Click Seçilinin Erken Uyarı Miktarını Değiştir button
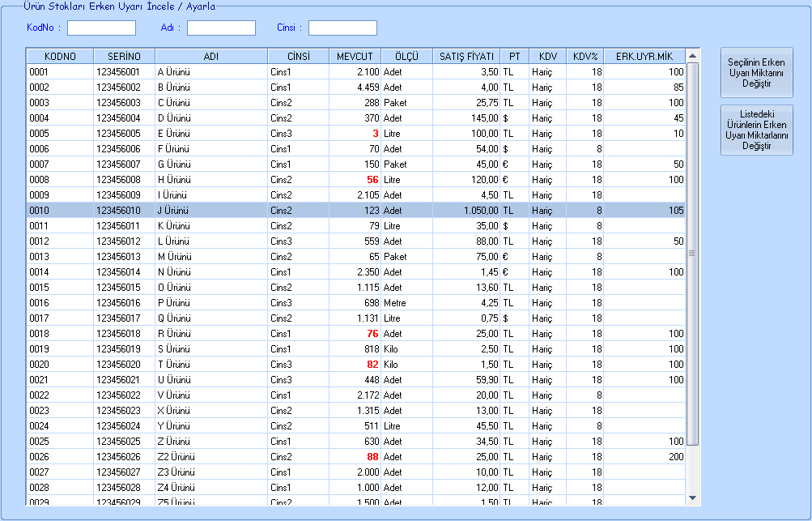812x521 pixels. point(757,73)
